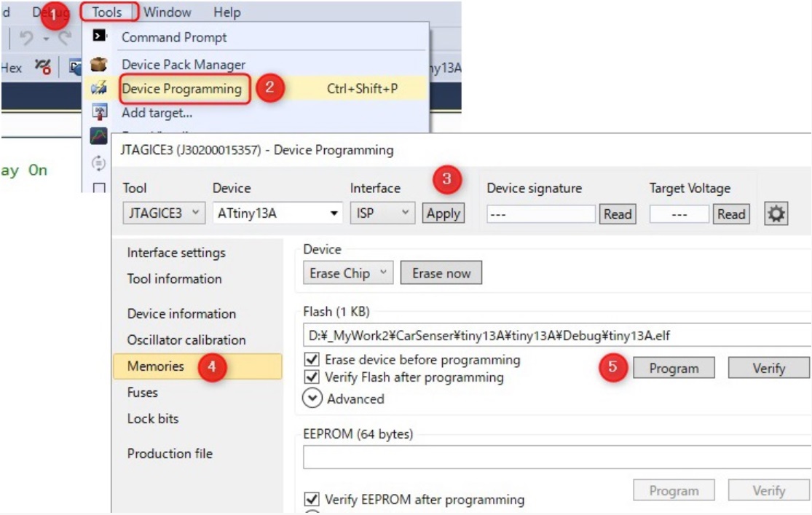Click the Data Visualizer graph icon

pos(99,136)
